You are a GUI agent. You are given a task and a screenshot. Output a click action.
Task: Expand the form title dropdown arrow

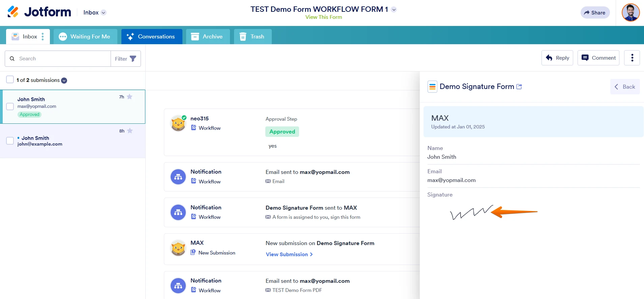pyautogui.click(x=394, y=9)
